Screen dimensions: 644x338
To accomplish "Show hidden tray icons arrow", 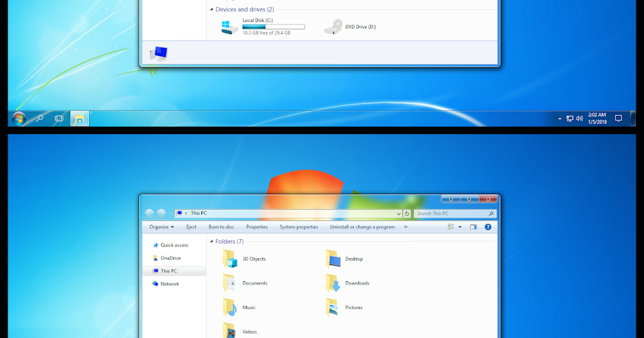I will click(560, 119).
